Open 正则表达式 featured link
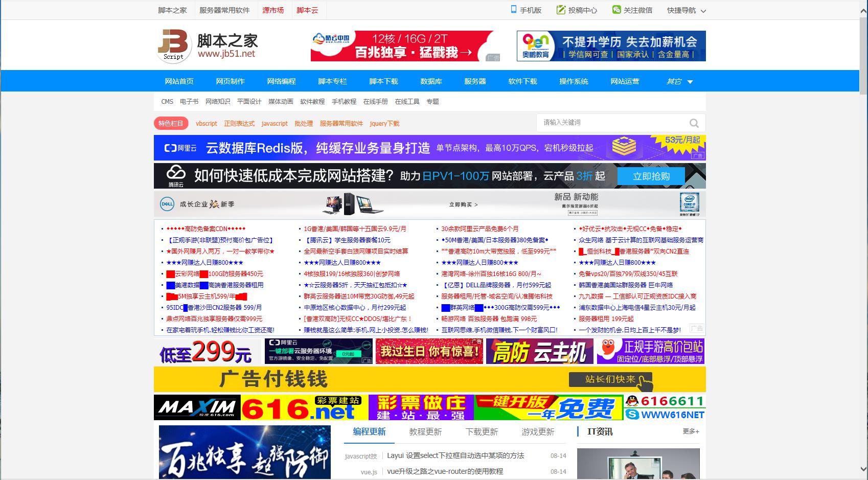 [x=239, y=124]
